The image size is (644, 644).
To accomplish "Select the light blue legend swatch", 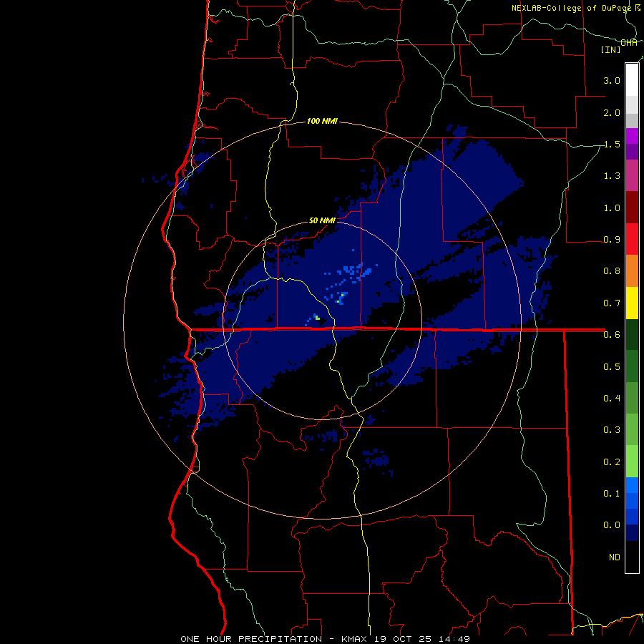I will tap(632, 485).
